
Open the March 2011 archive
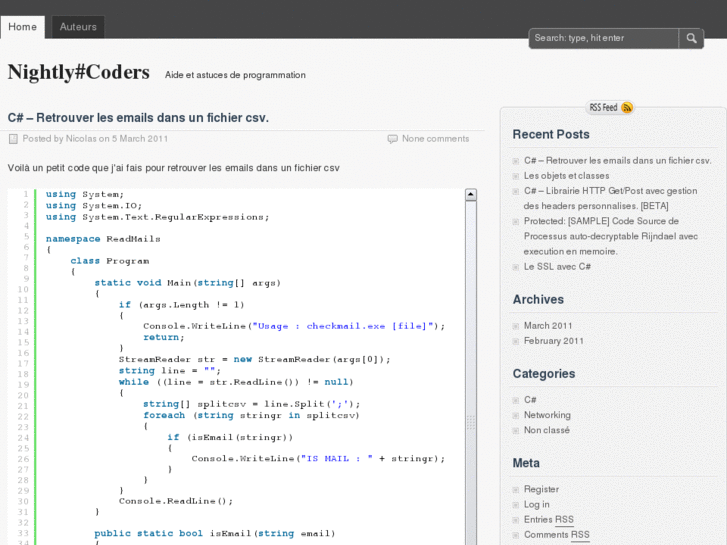548,326
